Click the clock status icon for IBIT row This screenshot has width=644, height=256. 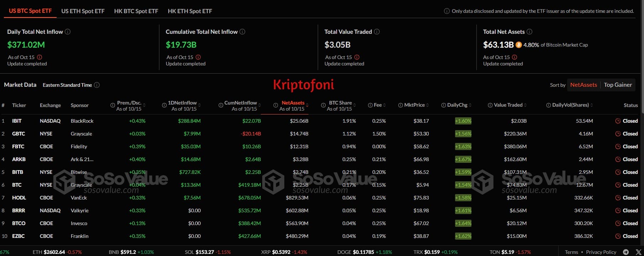(618, 121)
